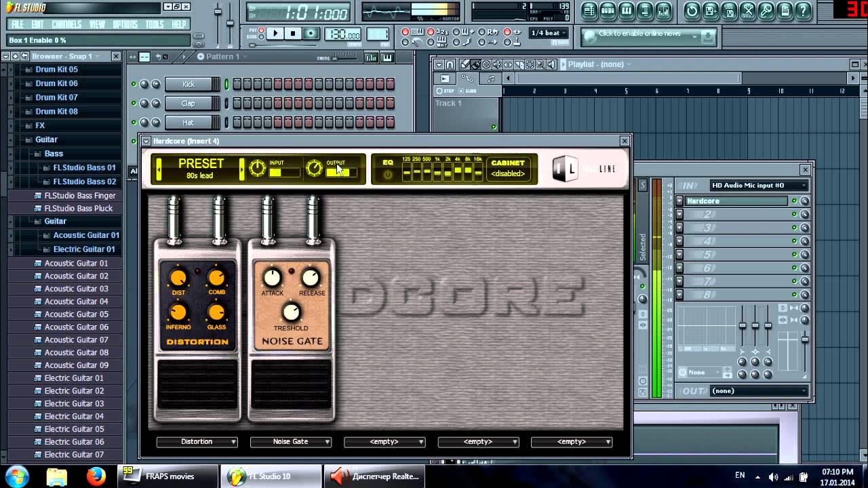The height and width of the screenshot is (488, 868).
Task: Toggle Track 1 mute light in Playlist
Action: point(494,127)
